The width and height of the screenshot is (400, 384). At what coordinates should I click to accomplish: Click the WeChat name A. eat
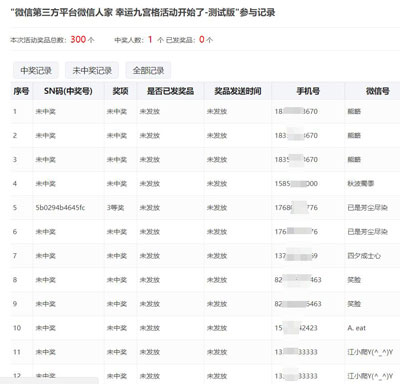(x=356, y=328)
